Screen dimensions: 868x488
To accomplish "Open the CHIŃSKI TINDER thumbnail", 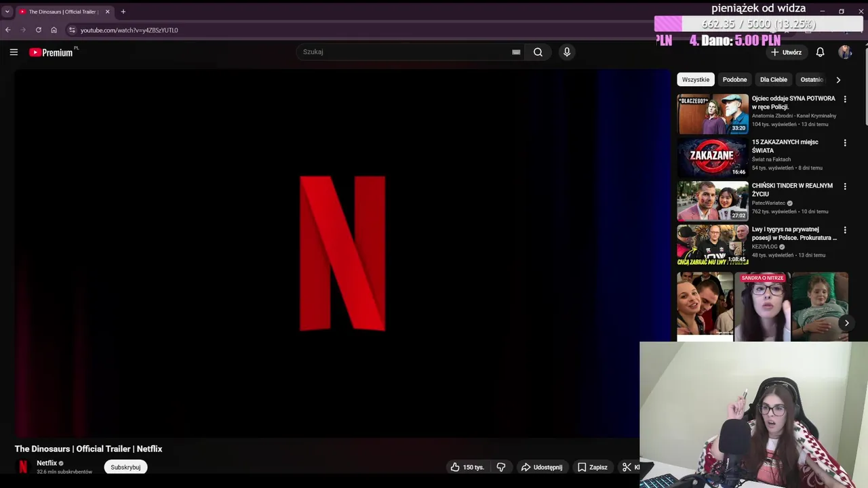I will [713, 201].
